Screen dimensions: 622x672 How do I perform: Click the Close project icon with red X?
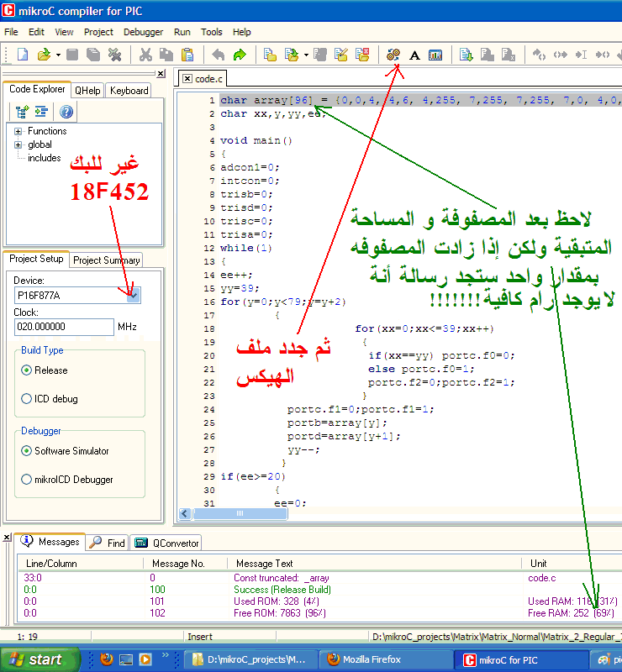pos(362,55)
